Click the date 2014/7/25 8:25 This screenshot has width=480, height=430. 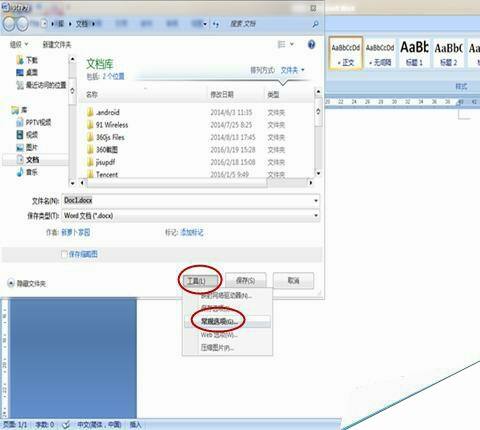pyautogui.click(x=231, y=125)
